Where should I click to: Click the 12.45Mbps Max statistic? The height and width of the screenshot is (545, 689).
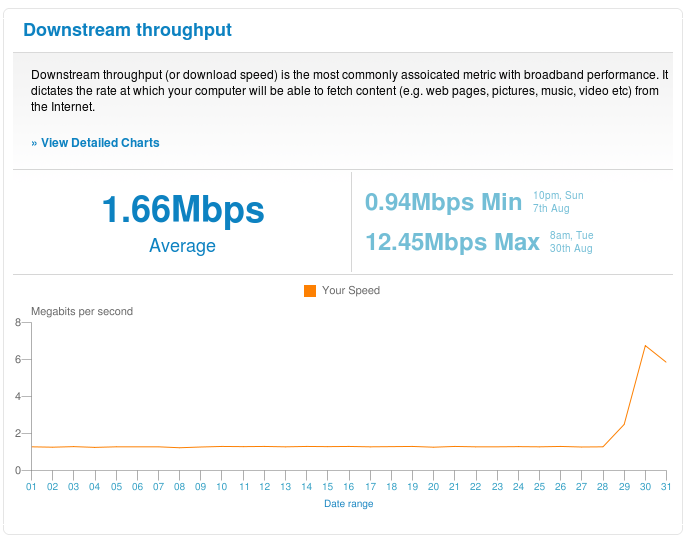453,242
